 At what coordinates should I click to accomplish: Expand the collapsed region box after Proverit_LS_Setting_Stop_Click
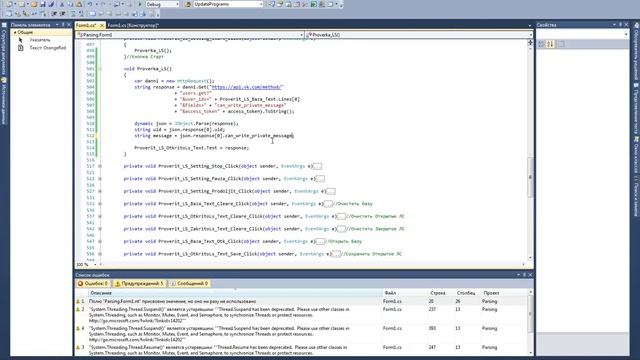tap(318, 166)
